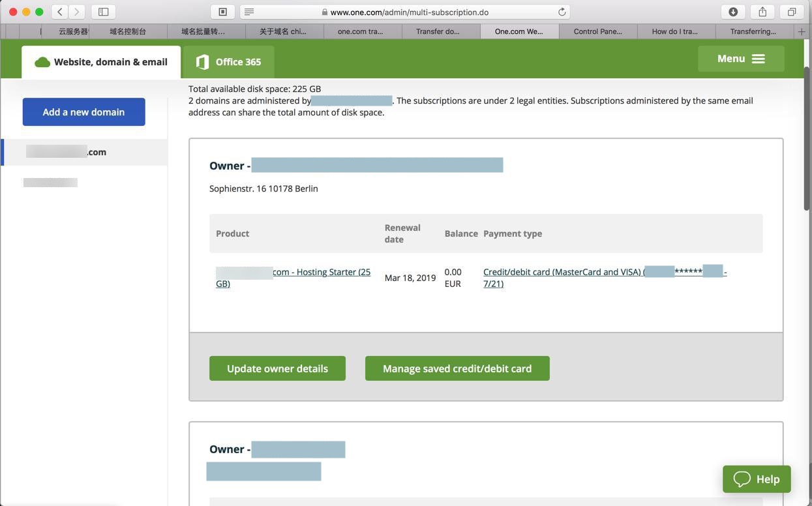The width and height of the screenshot is (812, 506).
Task: Click Safari forward navigation arrow
Action: [x=77, y=12]
